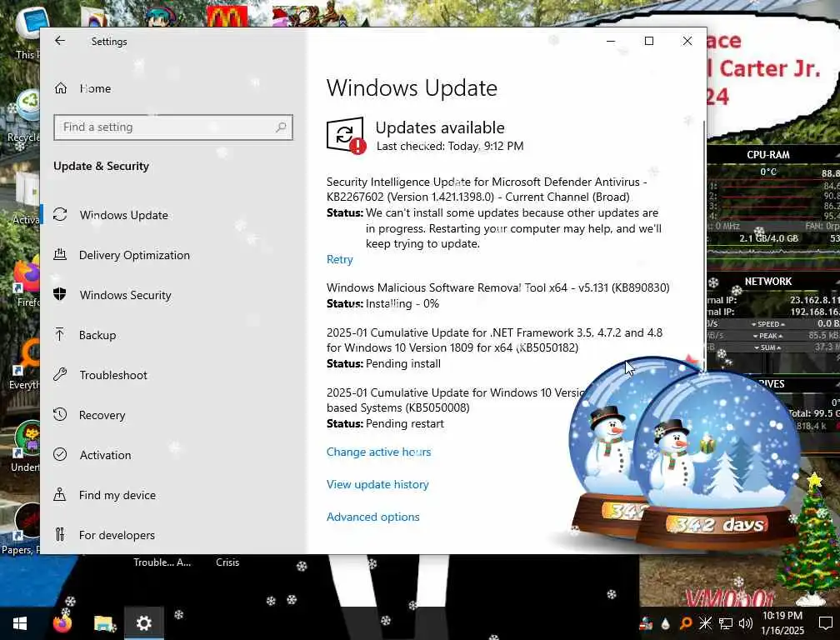Go back using Settings back arrow
This screenshot has width=840, height=640.
click(60, 41)
